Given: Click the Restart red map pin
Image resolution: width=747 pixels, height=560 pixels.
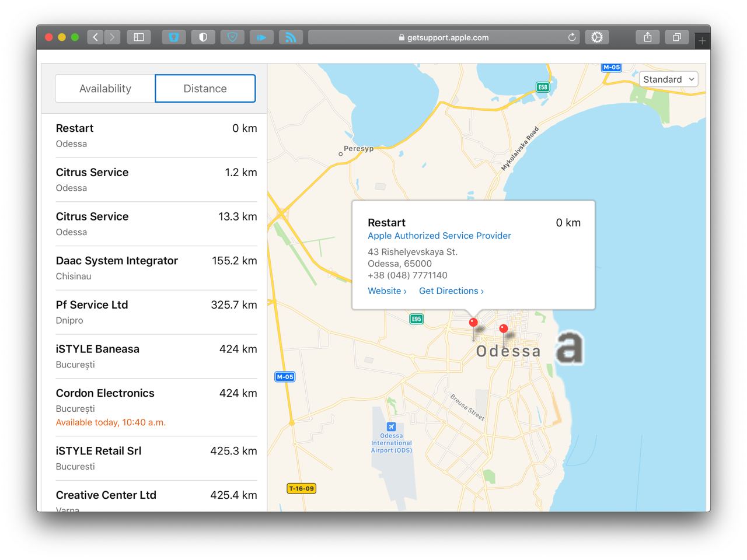Looking at the screenshot, I should click(x=473, y=323).
